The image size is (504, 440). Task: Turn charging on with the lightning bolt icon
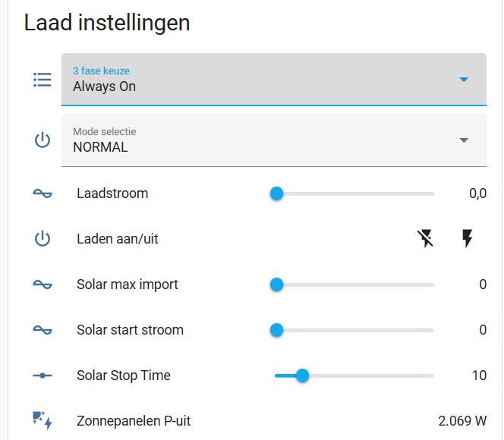[x=467, y=239]
